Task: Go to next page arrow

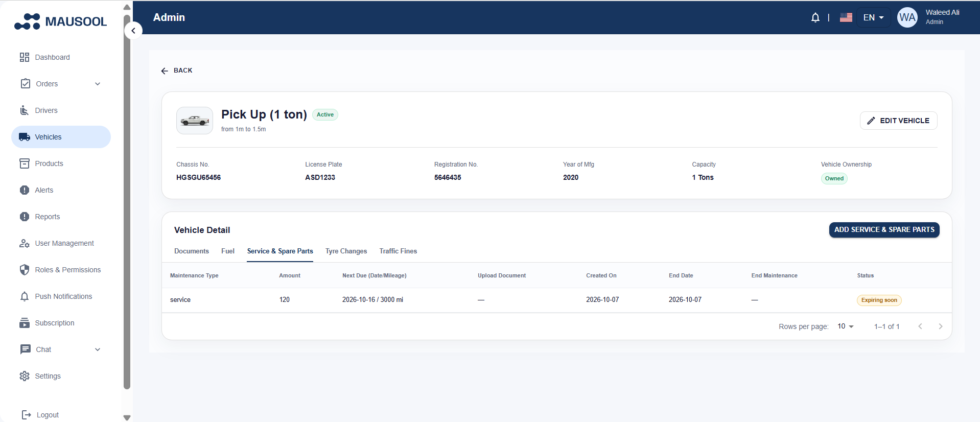Action: pos(941,326)
